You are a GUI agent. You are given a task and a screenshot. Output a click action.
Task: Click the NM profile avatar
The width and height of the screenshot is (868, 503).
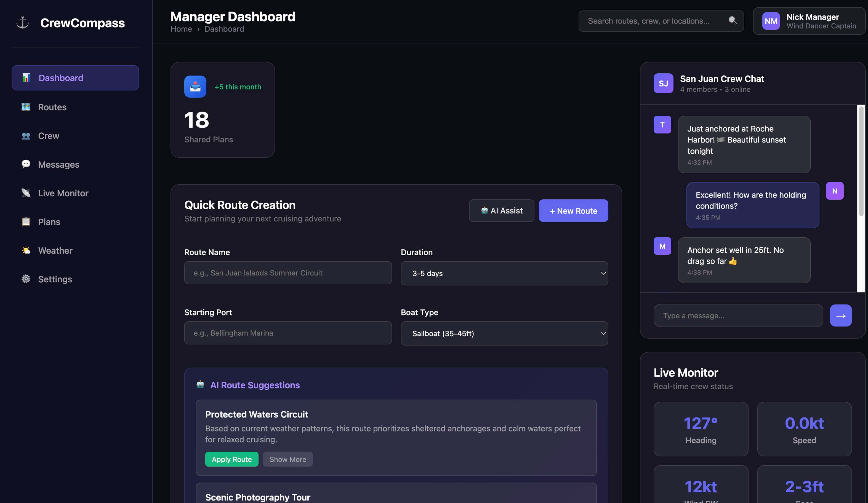(x=771, y=21)
